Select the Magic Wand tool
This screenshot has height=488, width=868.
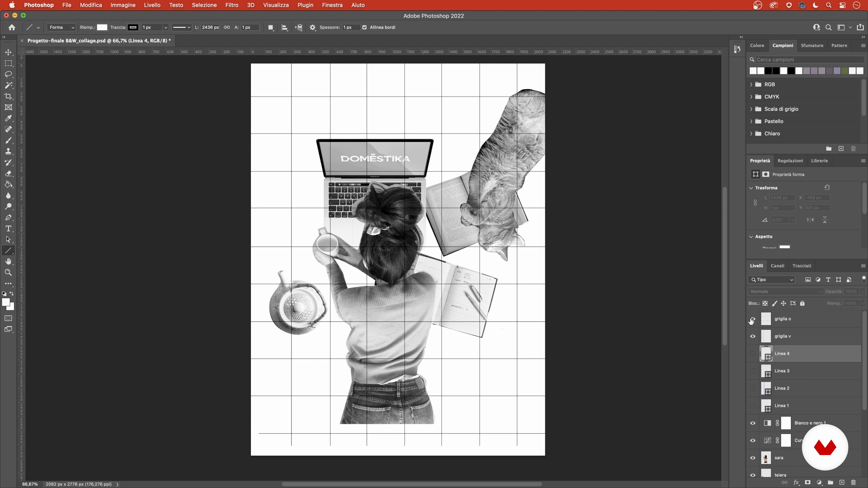[x=8, y=85]
